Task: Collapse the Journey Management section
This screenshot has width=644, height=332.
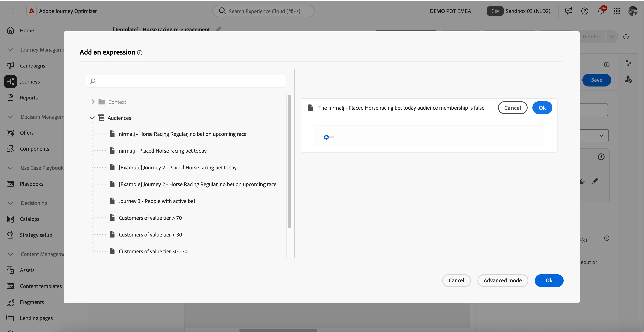Action: [x=10, y=50]
